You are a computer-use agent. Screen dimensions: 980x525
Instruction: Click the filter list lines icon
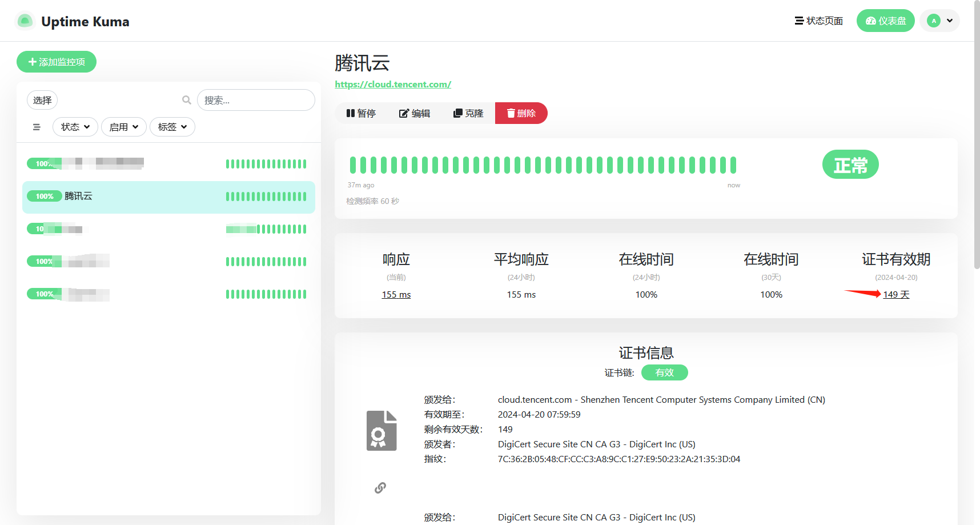pos(37,127)
